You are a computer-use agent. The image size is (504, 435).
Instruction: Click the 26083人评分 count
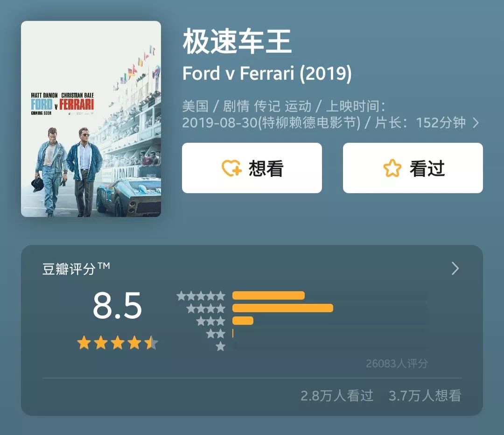[397, 364]
